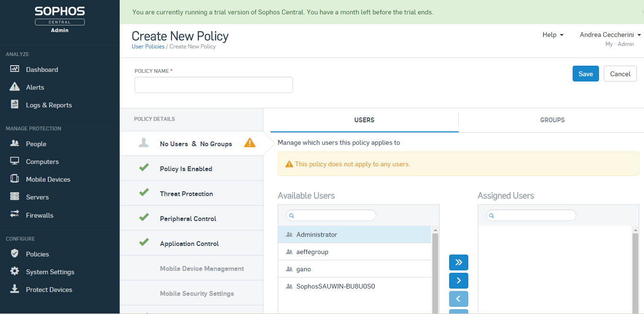
Task: Click the search magnifier in Assigned Users
Action: point(492,216)
